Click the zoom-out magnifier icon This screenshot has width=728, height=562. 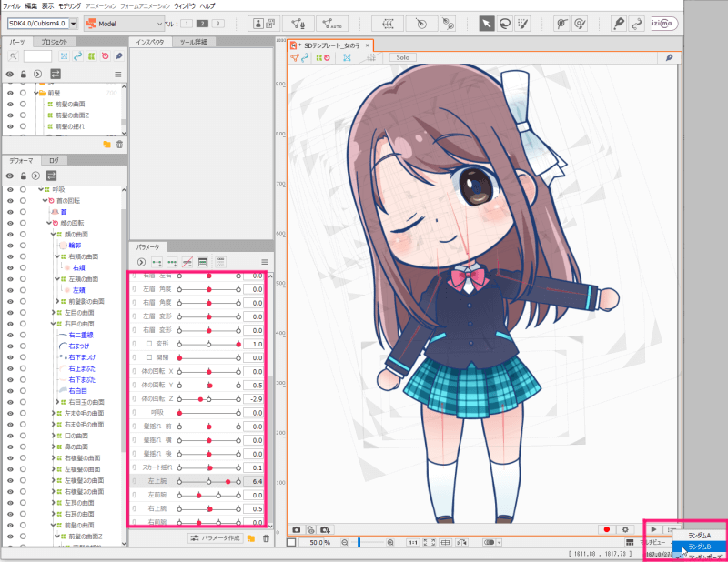pyautogui.click(x=345, y=543)
